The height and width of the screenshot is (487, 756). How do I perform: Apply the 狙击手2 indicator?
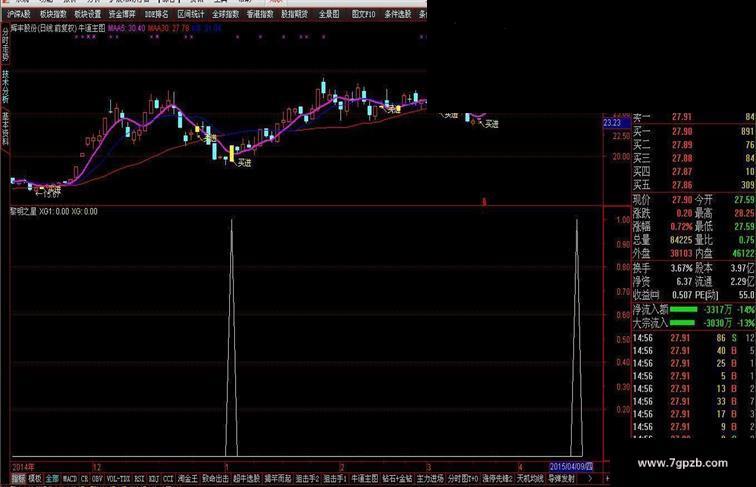pyautogui.click(x=308, y=479)
